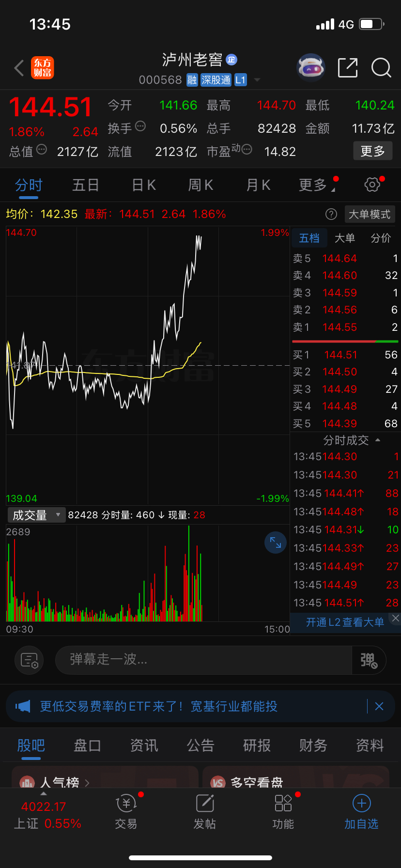Image resolution: width=401 pixels, height=868 pixels.
Task: Switch to 分时 chart tab
Action: click(x=29, y=185)
